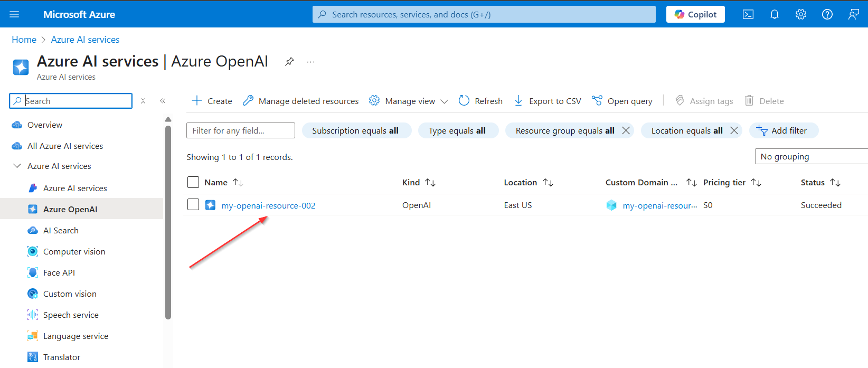Viewport: 868px width, 368px height.
Task: Pin Azure OpenAI page to dashboard
Action: click(289, 62)
